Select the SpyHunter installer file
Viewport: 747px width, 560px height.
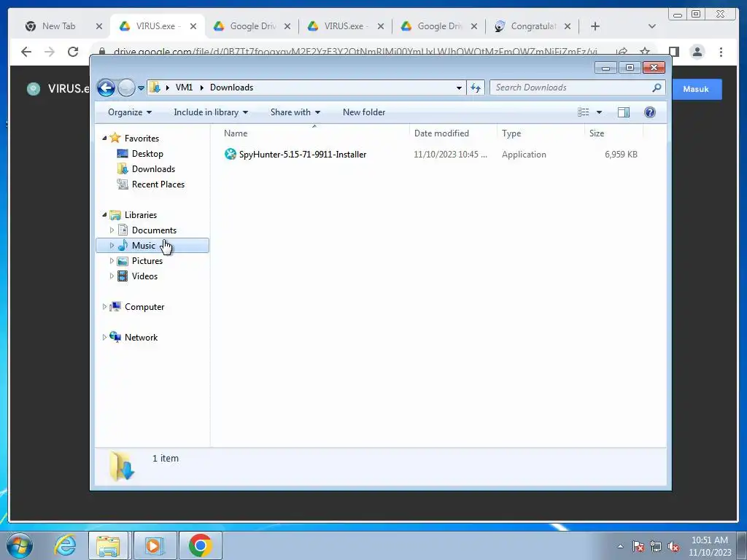(x=303, y=155)
